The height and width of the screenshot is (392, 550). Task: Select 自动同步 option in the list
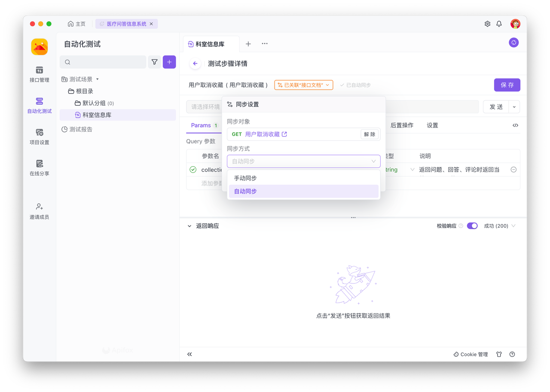pos(245,191)
